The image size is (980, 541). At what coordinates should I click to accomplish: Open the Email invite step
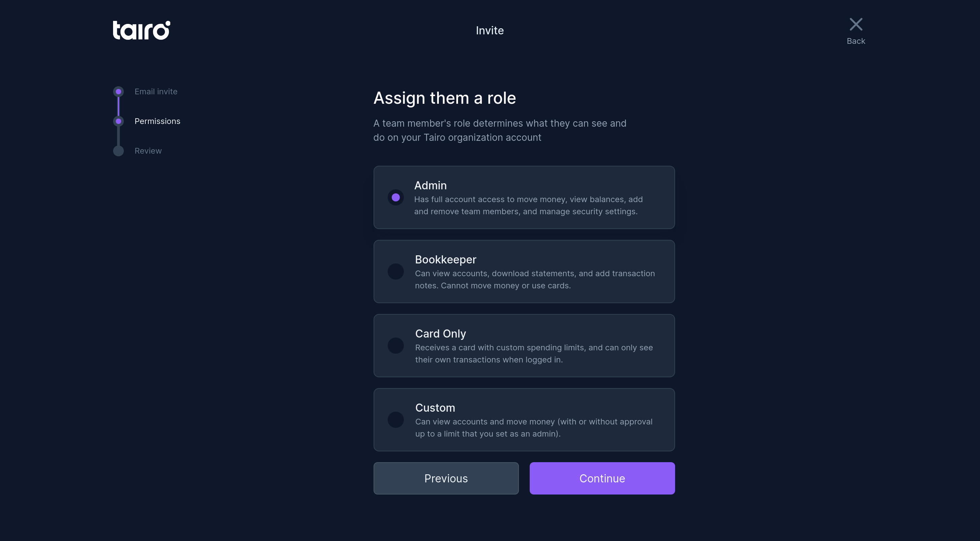tap(156, 91)
